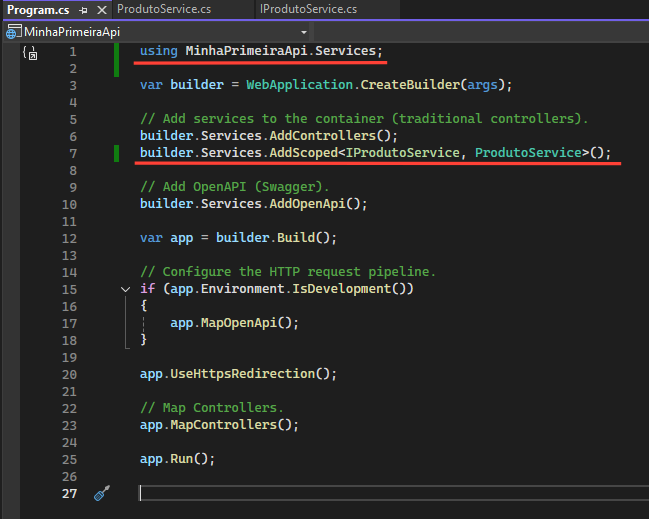Image resolution: width=649 pixels, height=519 pixels.
Task: Click the IProdutoService type in line 7
Action: tap(402, 153)
